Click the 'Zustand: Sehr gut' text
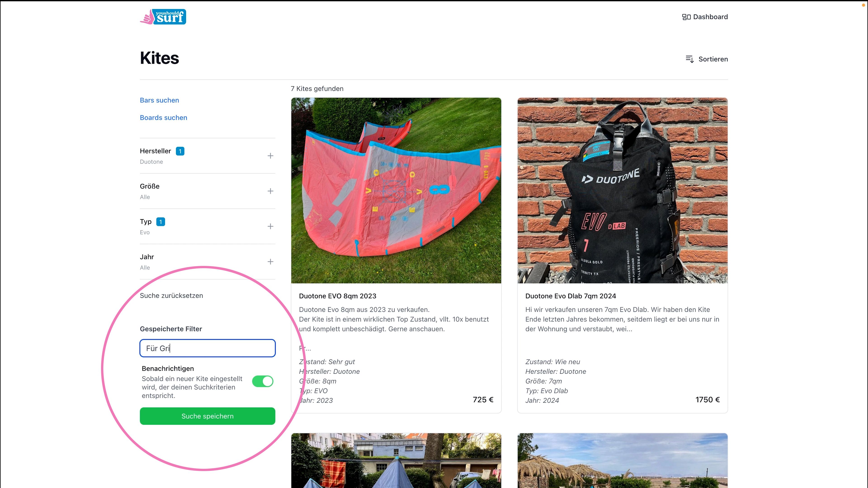 [327, 362]
